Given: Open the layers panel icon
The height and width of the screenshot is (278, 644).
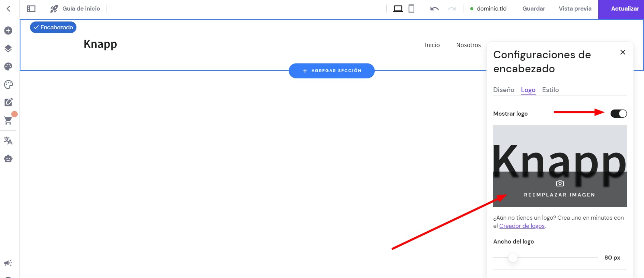Looking at the screenshot, I should point(8,48).
